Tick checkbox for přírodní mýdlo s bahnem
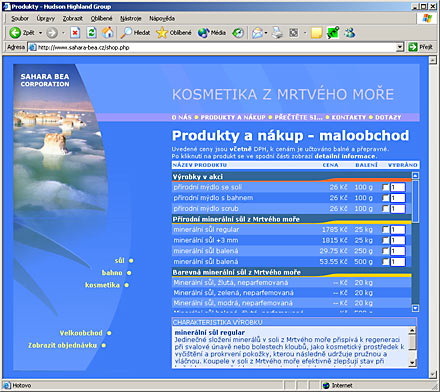Viewport: 440px width, 392px height. (x=386, y=198)
